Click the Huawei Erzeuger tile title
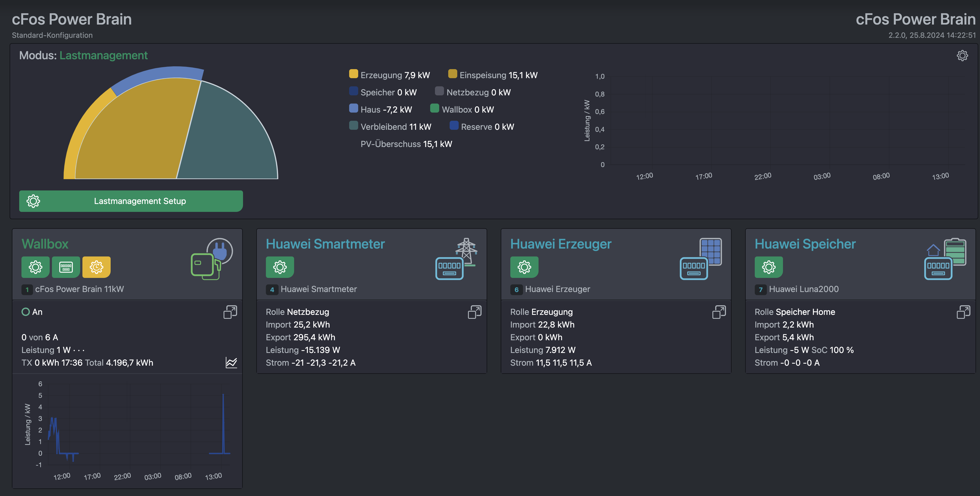The width and height of the screenshot is (980, 496). [x=561, y=244]
